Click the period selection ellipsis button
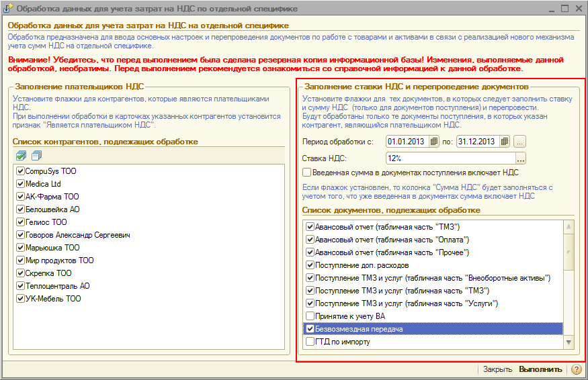This screenshot has height=380, width=588. coord(520,142)
